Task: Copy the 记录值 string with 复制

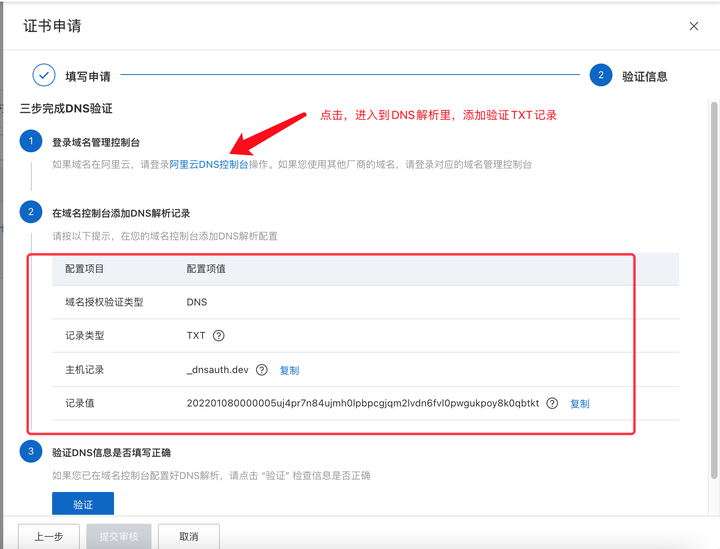Action: point(579,403)
